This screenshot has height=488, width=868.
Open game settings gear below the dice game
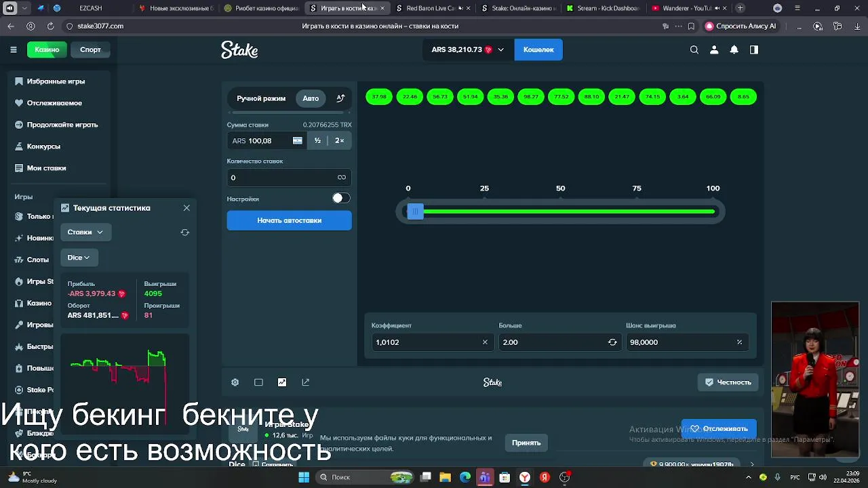click(235, 382)
